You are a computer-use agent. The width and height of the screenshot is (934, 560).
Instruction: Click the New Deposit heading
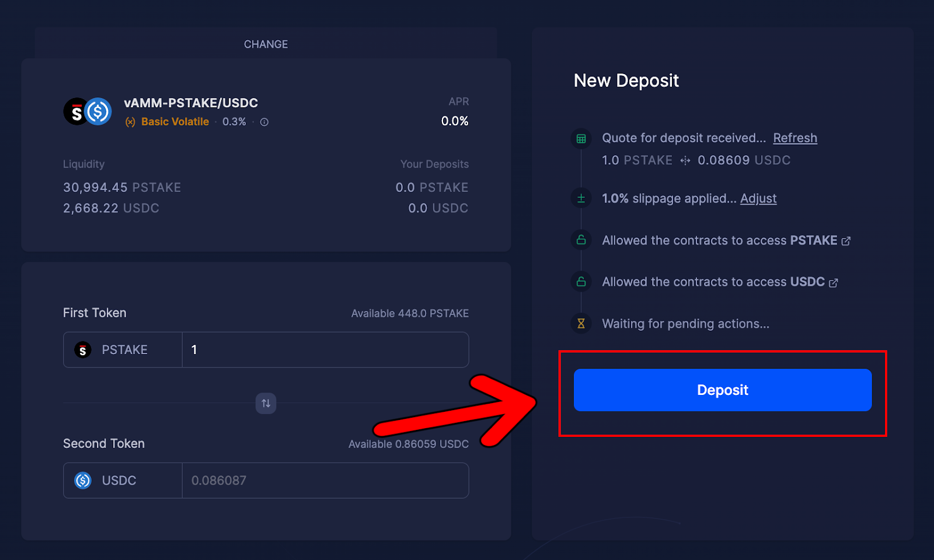click(x=626, y=80)
